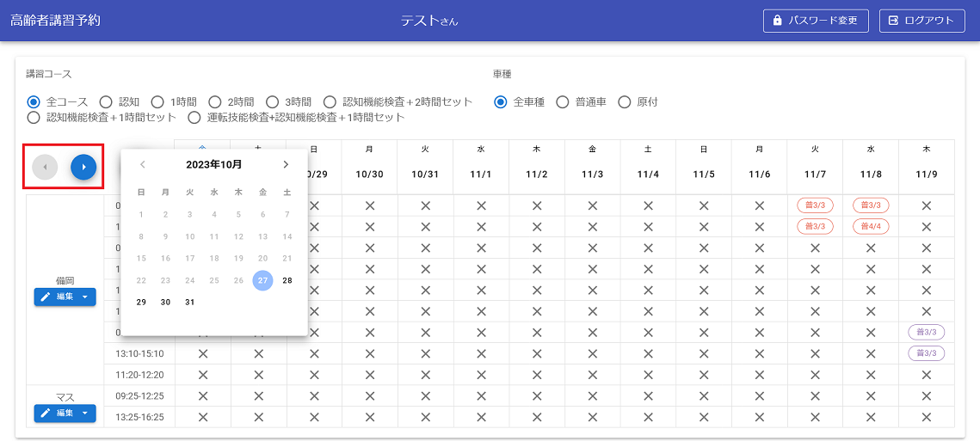The image size is (980, 441).
Task: Select 認知機能検査+2時間セット course option
Action: [x=330, y=101]
